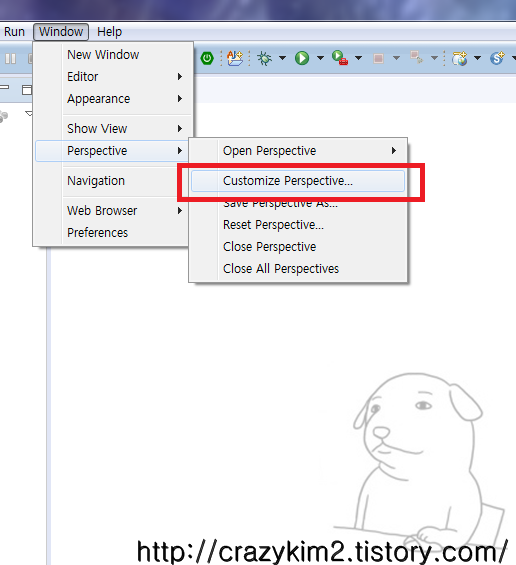Viewport: 516px width, 565px height.
Task: Open the Run menu
Action: tap(14, 32)
